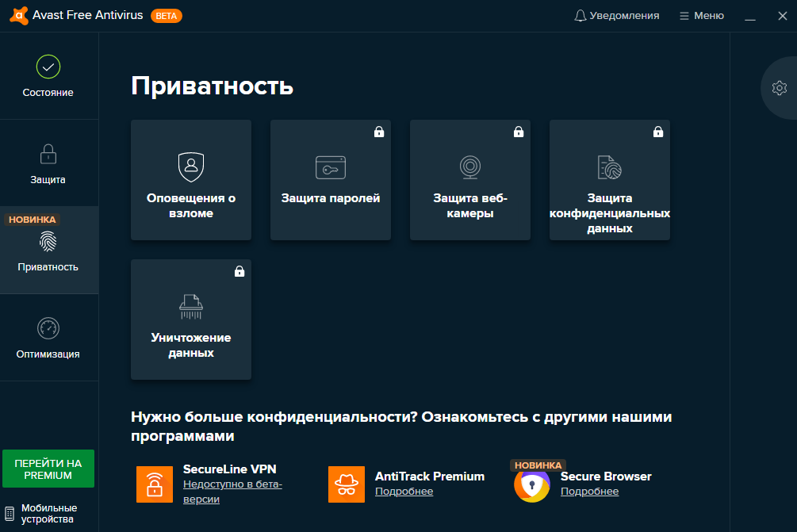The width and height of the screenshot is (797, 532).
Task: Open Уведомления notifications
Action: click(x=616, y=16)
